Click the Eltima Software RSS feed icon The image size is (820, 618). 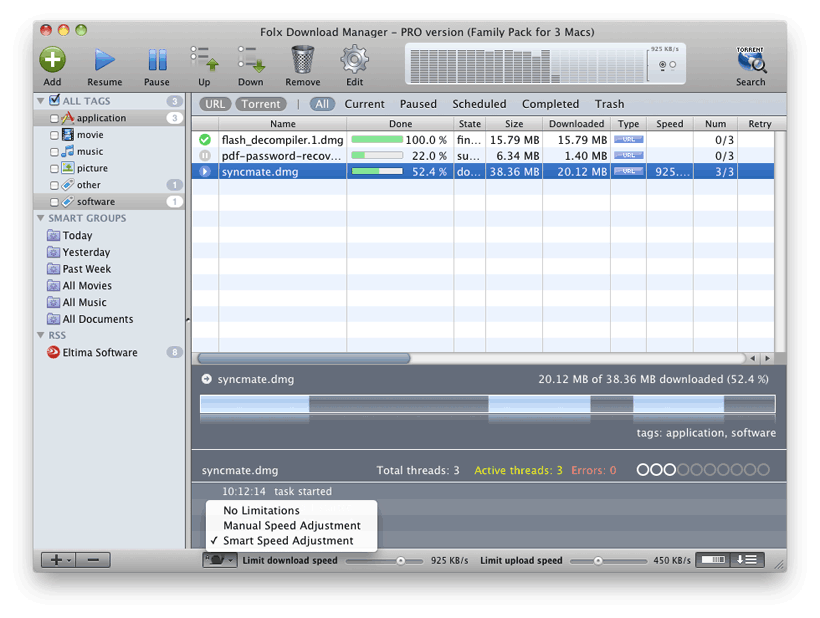(53, 352)
